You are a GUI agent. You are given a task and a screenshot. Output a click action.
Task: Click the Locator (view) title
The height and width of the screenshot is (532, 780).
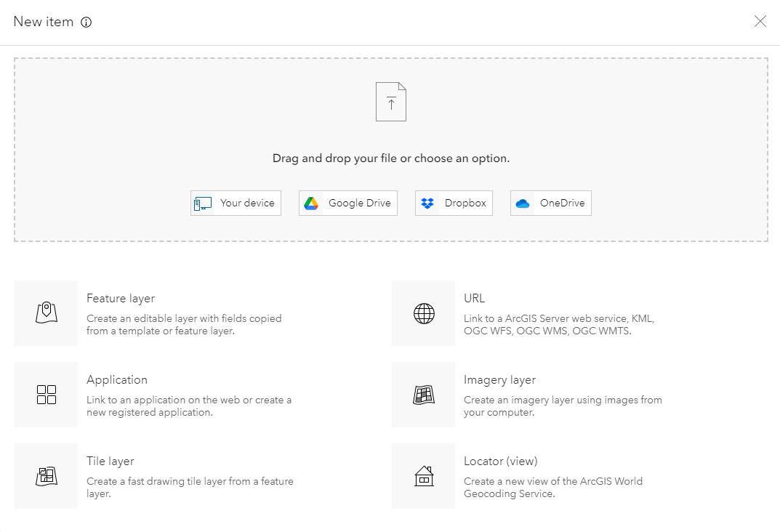pyautogui.click(x=500, y=461)
